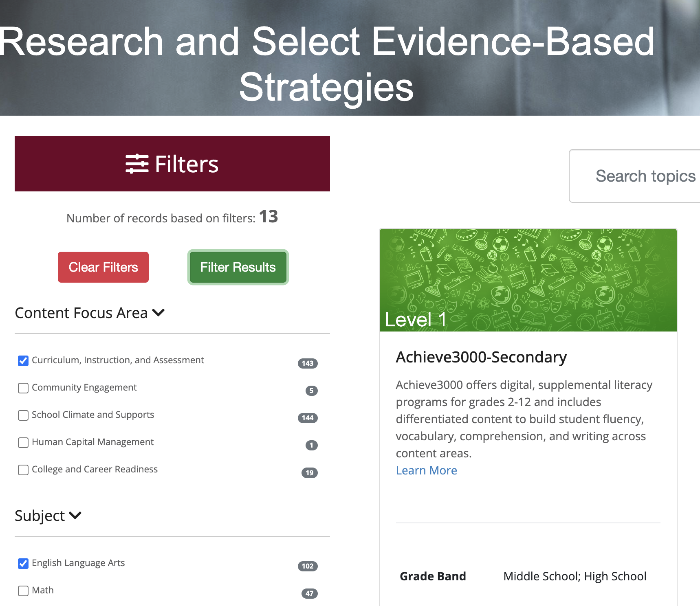
Task: Click the Math count badge 47
Action: [x=310, y=593]
